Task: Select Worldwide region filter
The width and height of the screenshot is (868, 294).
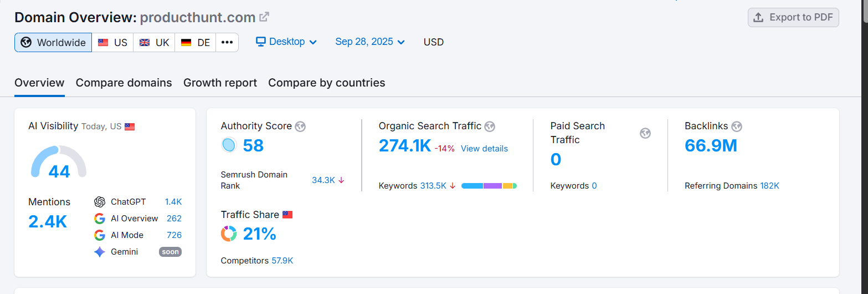Action: [53, 42]
